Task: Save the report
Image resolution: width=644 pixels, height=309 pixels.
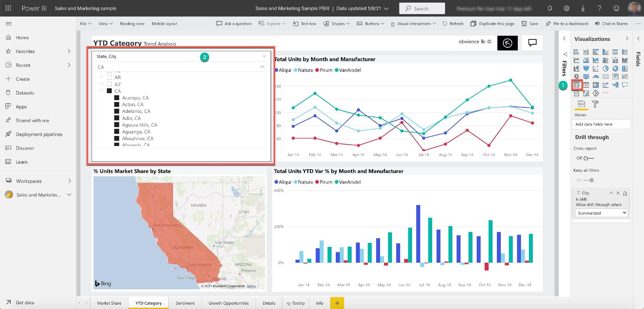Action: (x=530, y=24)
